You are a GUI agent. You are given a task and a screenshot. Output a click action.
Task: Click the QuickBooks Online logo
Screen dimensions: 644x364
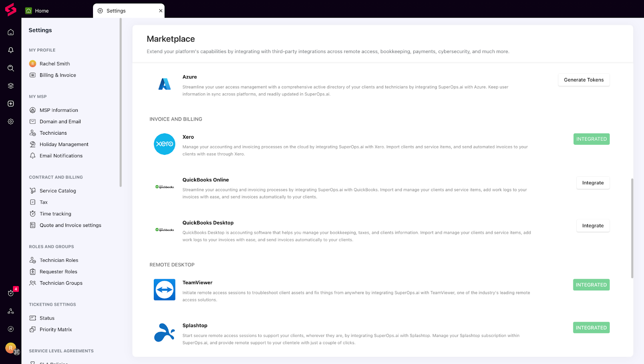click(x=165, y=187)
